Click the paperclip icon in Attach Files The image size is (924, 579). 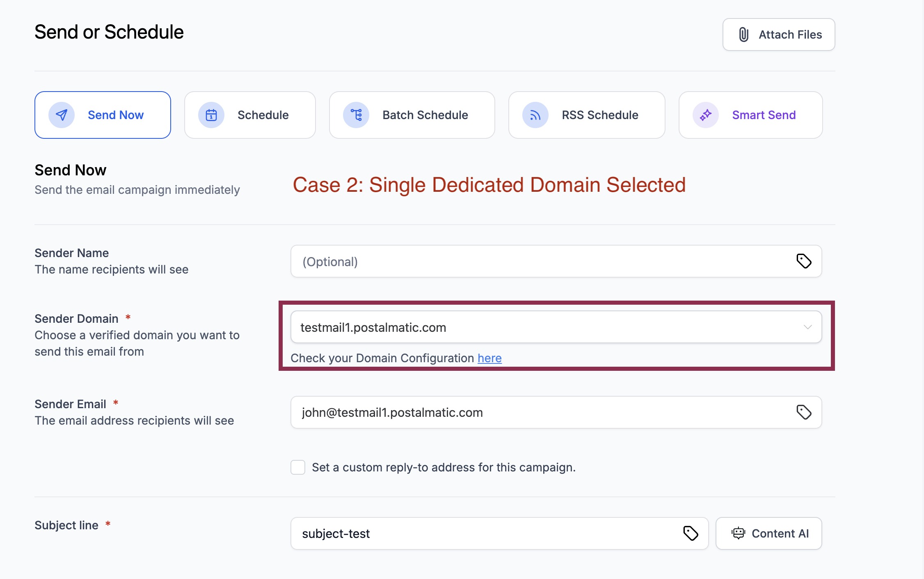743,34
